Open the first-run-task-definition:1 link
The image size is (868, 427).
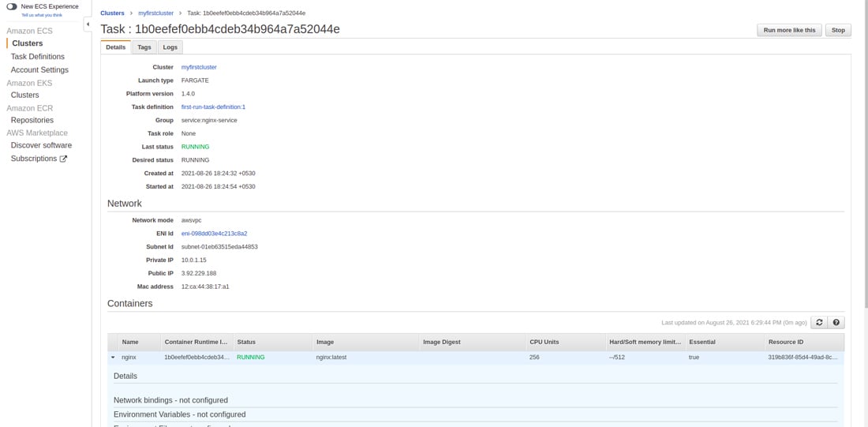coord(213,107)
